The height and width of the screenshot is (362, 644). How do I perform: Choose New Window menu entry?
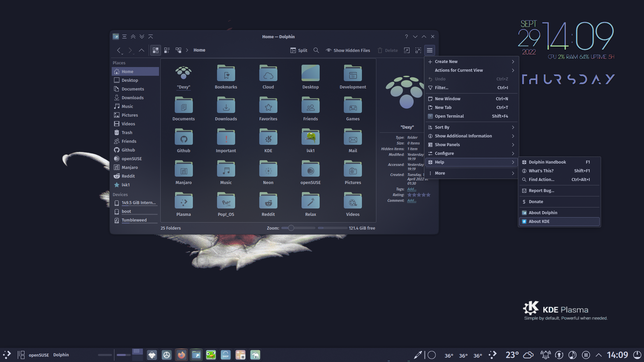tap(471, 99)
